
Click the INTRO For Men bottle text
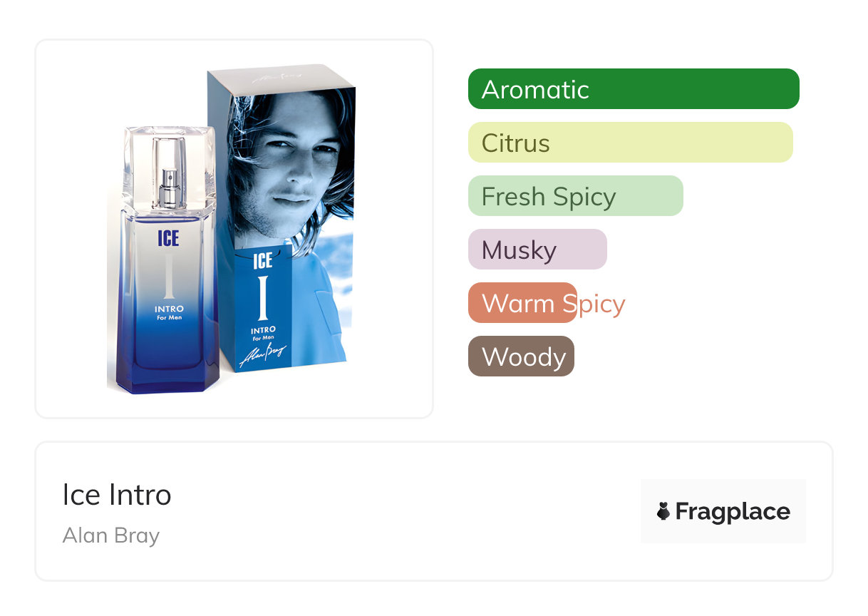pyautogui.click(x=169, y=312)
